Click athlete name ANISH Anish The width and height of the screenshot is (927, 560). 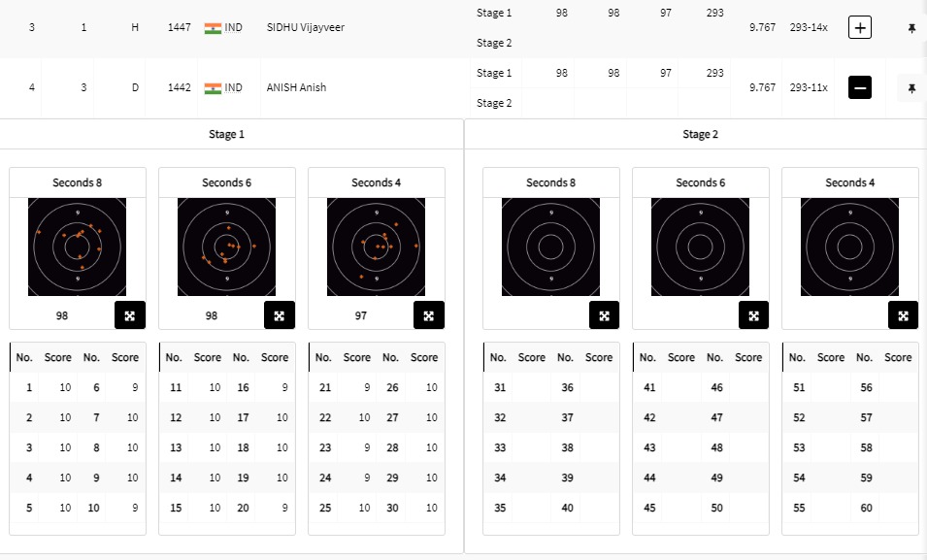296,88
